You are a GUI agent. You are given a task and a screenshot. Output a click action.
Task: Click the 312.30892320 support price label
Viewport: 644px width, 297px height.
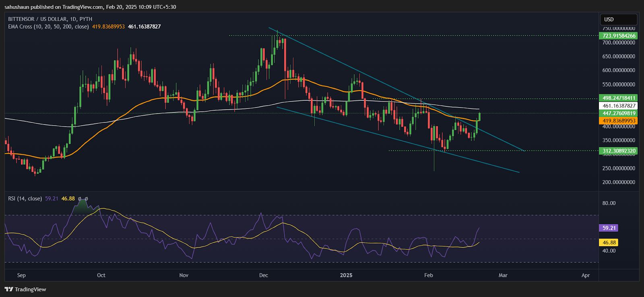coord(619,151)
